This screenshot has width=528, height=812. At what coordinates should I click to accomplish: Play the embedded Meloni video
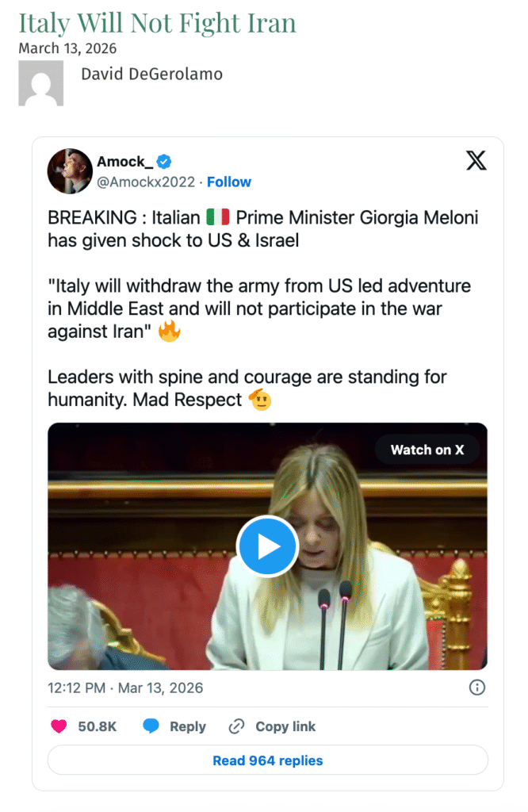(267, 546)
